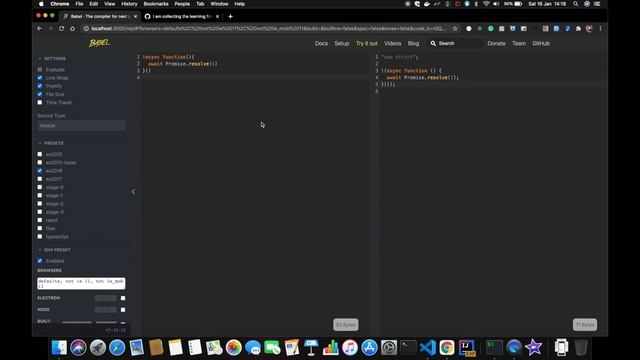Viewport: 640px width, 360px height.
Task: Open the macOS Spotlight search icon
Action: click(576, 4)
